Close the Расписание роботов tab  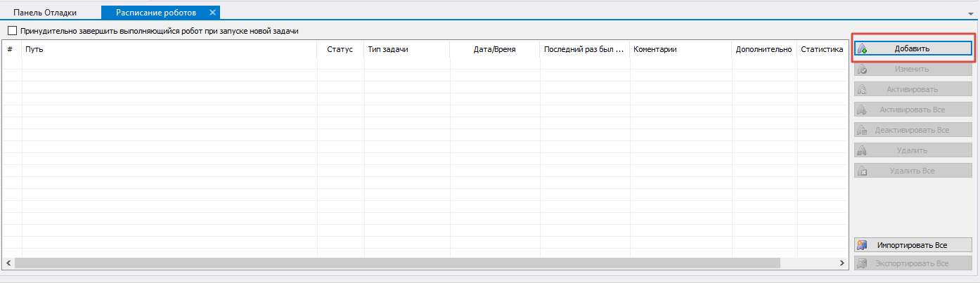(212, 13)
